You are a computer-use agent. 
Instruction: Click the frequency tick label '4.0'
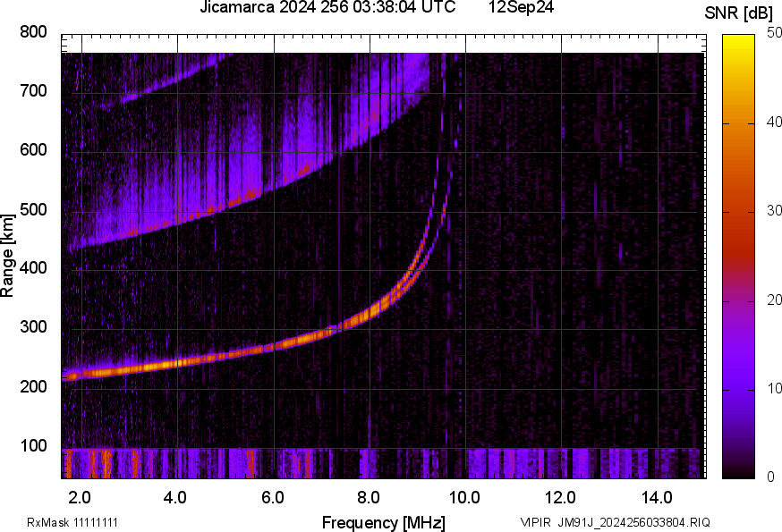click(x=175, y=497)
